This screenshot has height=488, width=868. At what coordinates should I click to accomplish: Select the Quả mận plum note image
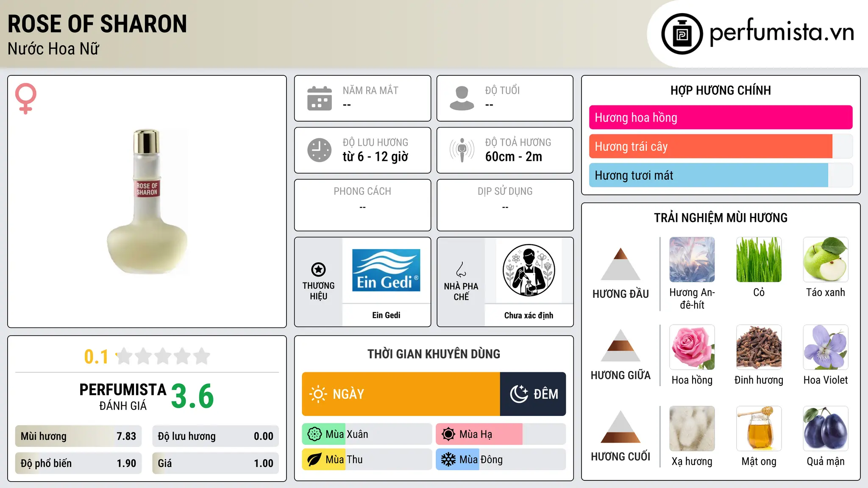(x=826, y=429)
